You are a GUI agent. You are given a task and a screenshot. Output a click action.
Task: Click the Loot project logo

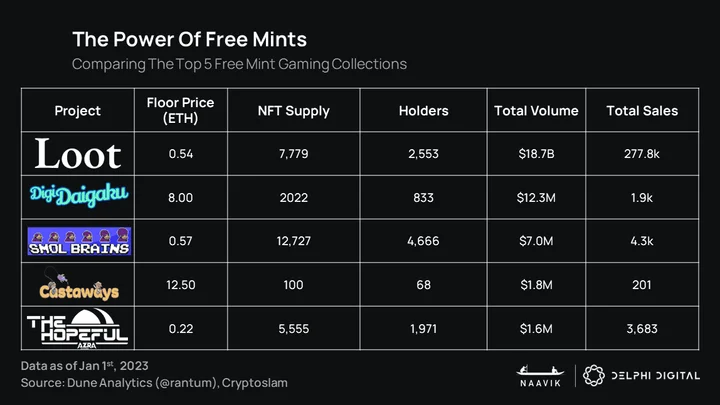[x=78, y=154]
